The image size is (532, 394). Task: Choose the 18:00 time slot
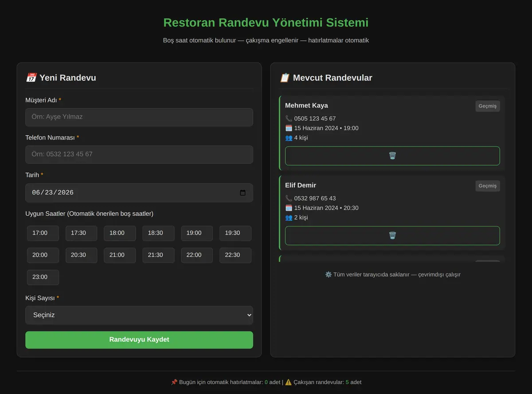pyautogui.click(x=120, y=233)
